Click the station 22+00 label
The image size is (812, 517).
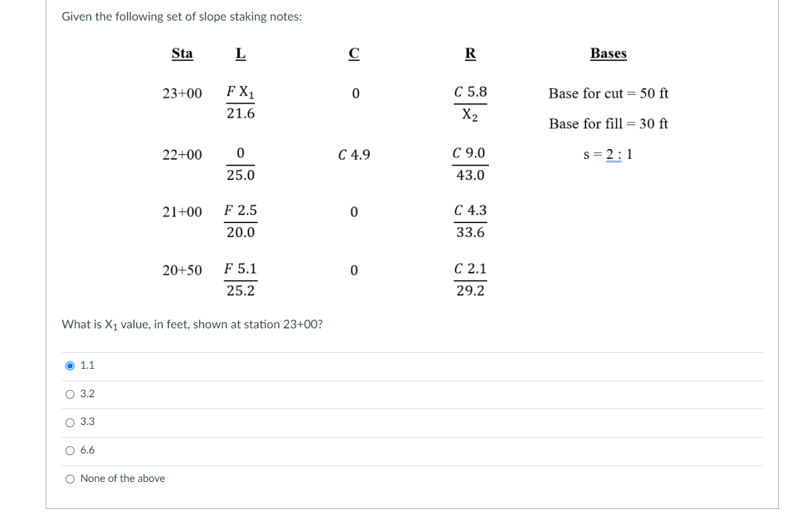click(182, 155)
